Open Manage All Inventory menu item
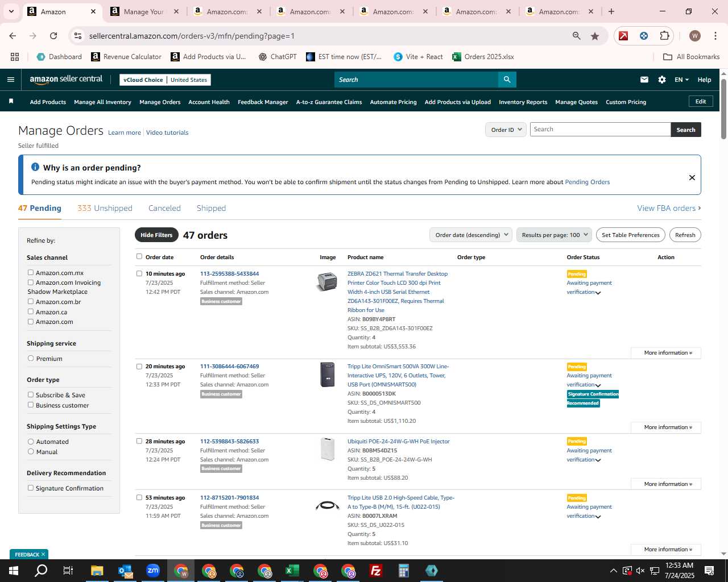Screen dimensions: 728x582 [x=102, y=102]
